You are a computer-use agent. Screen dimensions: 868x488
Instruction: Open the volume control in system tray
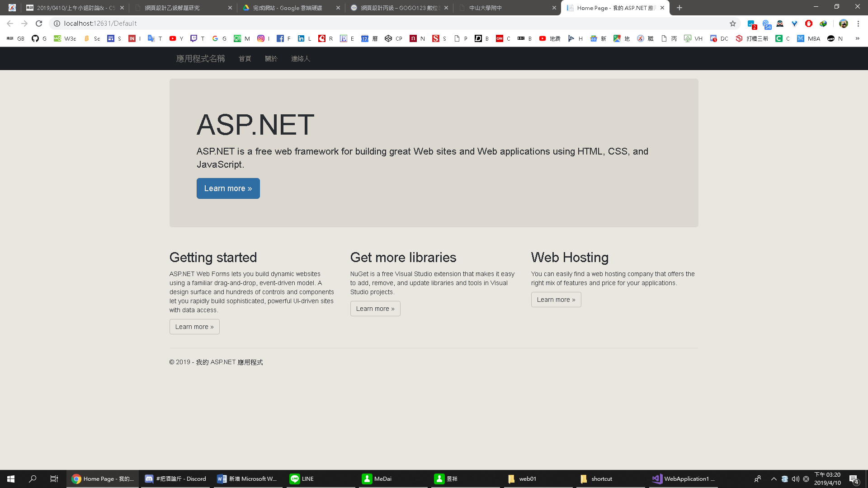[795, 479]
